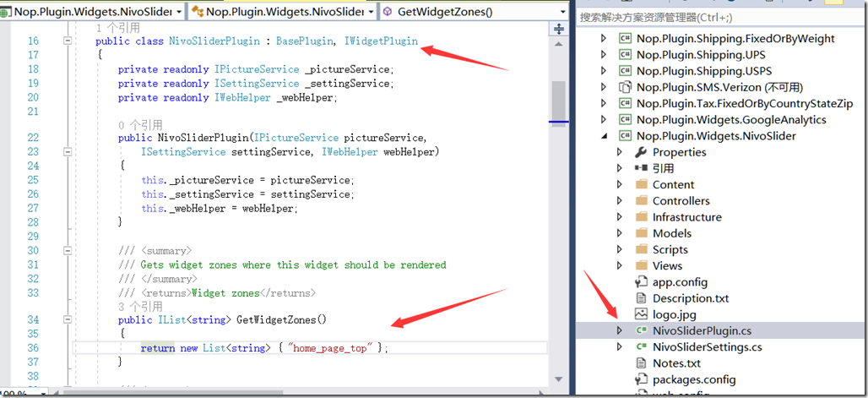868x398 pixels.
Task: Click the NivoSliderSettings.cs C# file icon
Action: pyautogui.click(x=642, y=347)
